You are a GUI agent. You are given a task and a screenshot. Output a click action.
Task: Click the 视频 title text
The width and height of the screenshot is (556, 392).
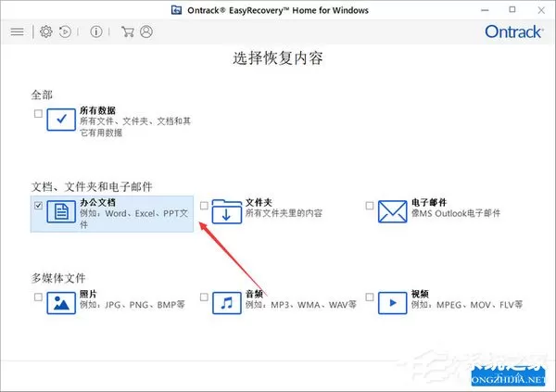click(420, 294)
